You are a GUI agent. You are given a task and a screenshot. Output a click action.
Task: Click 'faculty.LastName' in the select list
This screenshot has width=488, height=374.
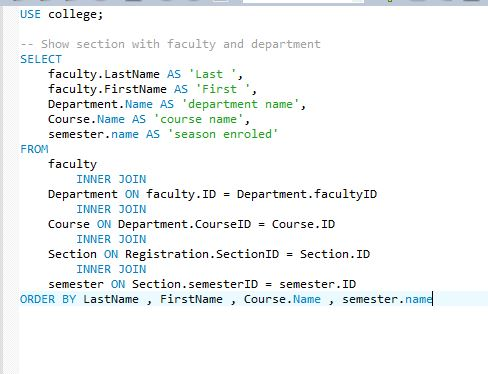(x=104, y=74)
